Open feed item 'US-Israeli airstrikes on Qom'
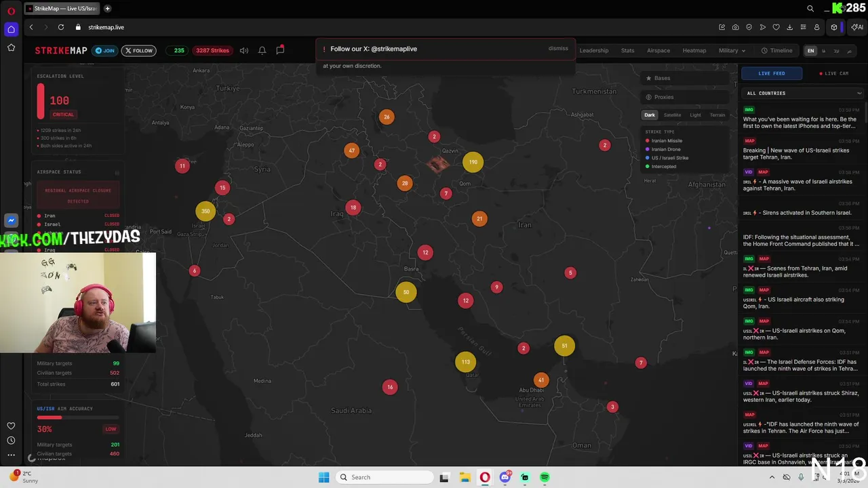This screenshot has width=868, height=488. (x=801, y=329)
